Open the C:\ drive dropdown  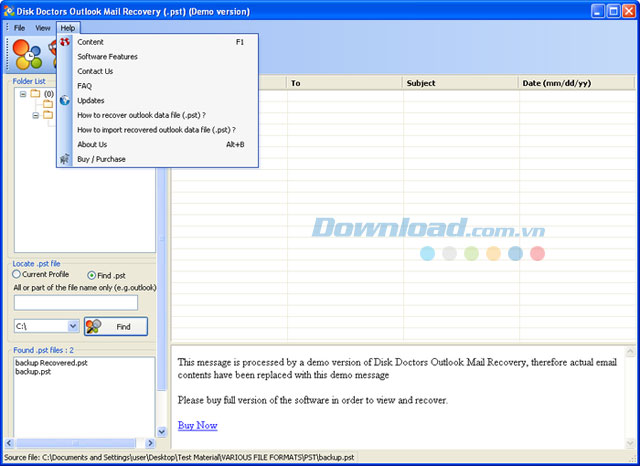coord(72,326)
